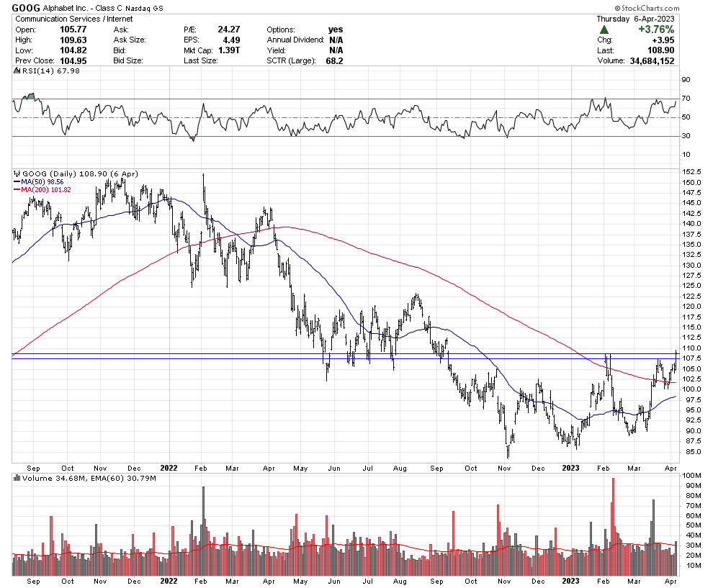Click the EPS value 4.49
This screenshot has height=588, width=713.
tap(231, 40)
